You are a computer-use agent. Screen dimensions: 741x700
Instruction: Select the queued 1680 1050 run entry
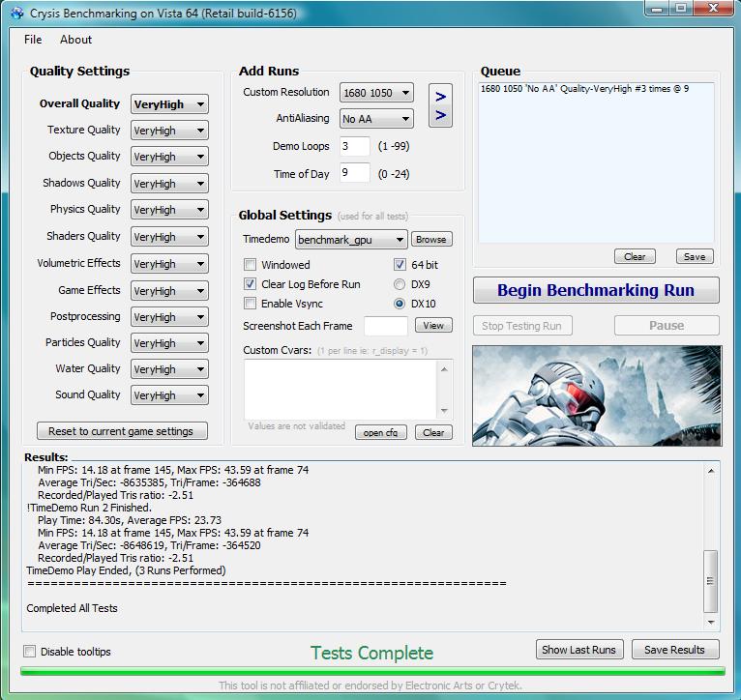584,89
